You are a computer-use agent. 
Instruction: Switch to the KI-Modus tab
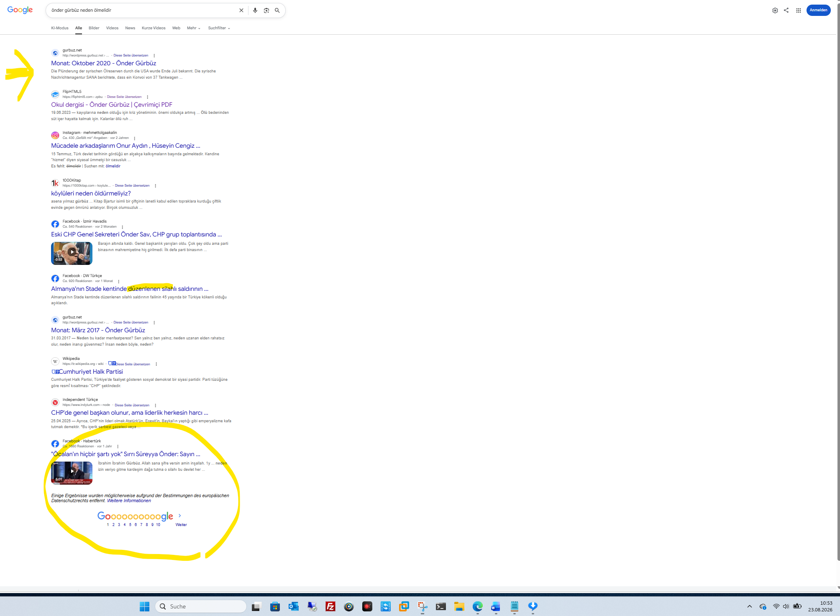[x=60, y=28]
